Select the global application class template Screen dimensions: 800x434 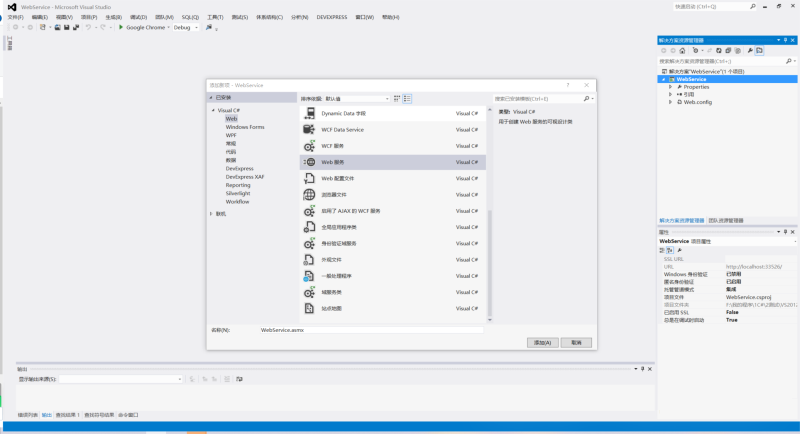tap(392, 227)
